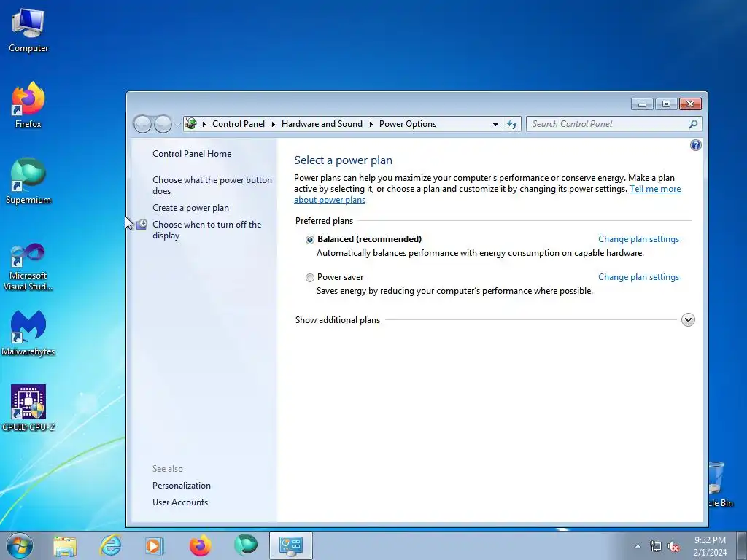Viewport: 747px width, 560px height.
Task: Change plan settings for the Balanced plan
Action: click(x=638, y=239)
